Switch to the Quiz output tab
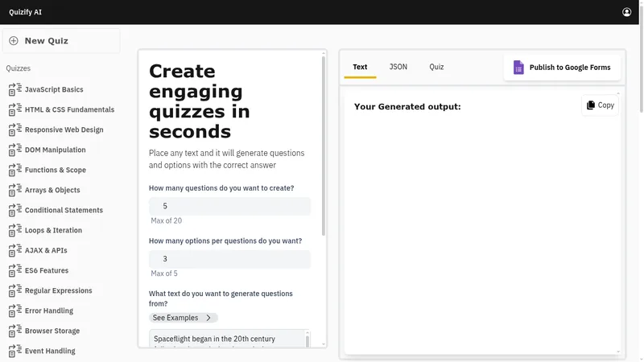Screen dimensions: 644x362 coord(436,67)
